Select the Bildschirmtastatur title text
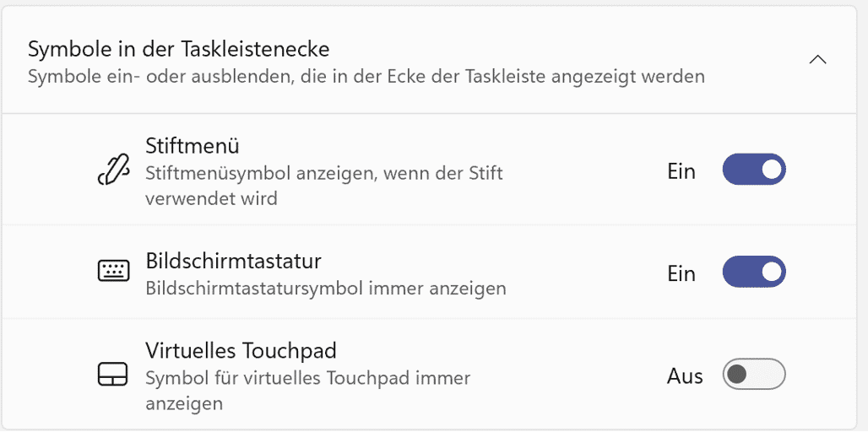This screenshot has height=432, width=868. point(233,260)
